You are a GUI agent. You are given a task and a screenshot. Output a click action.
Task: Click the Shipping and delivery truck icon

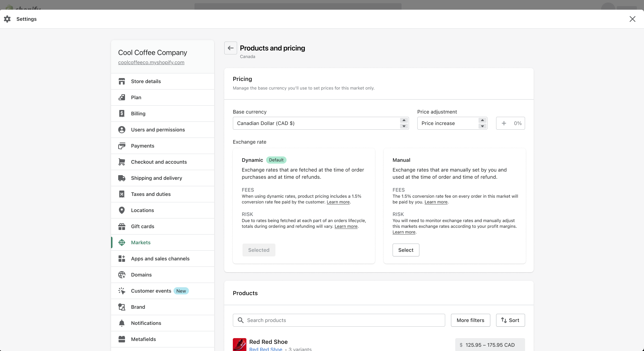122,178
